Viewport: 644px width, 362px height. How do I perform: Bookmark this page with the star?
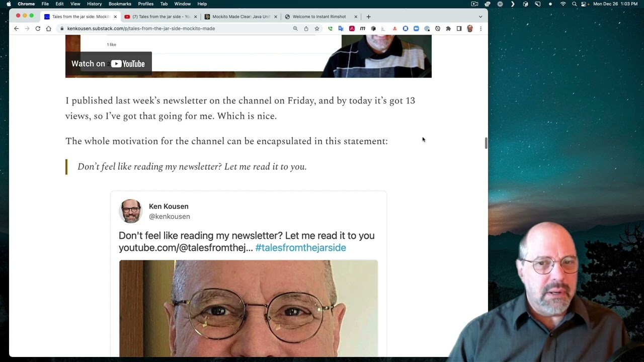coord(317,29)
